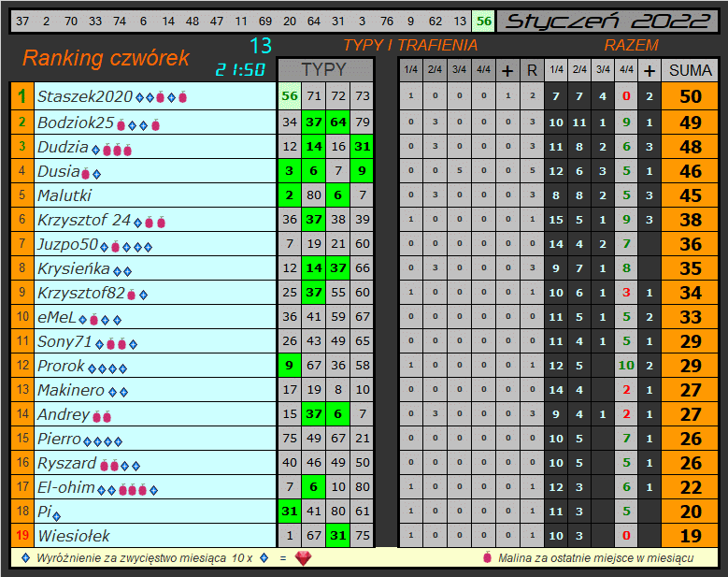This screenshot has width=728, height=577.
Task: Click the TYPY I TRAFIENIA section label
Action: point(410,45)
